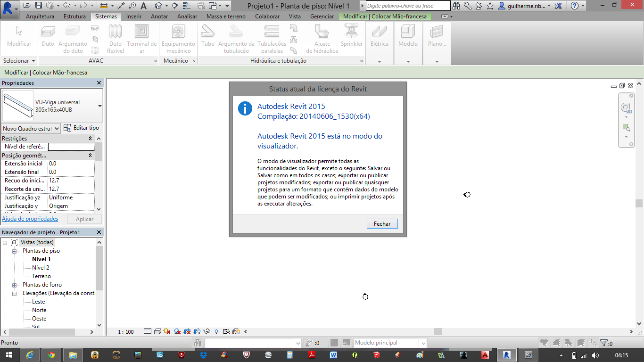This screenshot has width=644, height=362.
Task: Toggle crop view icon in view control bar
Action: tap(187, 331)
